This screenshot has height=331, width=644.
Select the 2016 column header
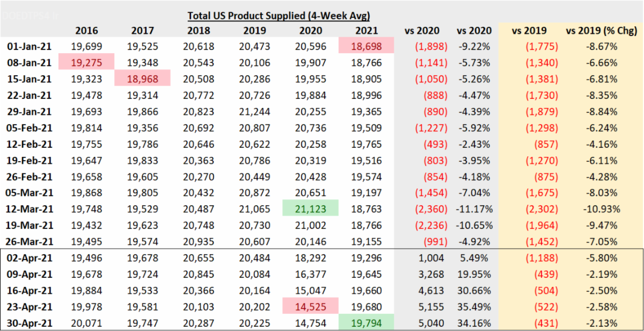click(x=86, y=31)
